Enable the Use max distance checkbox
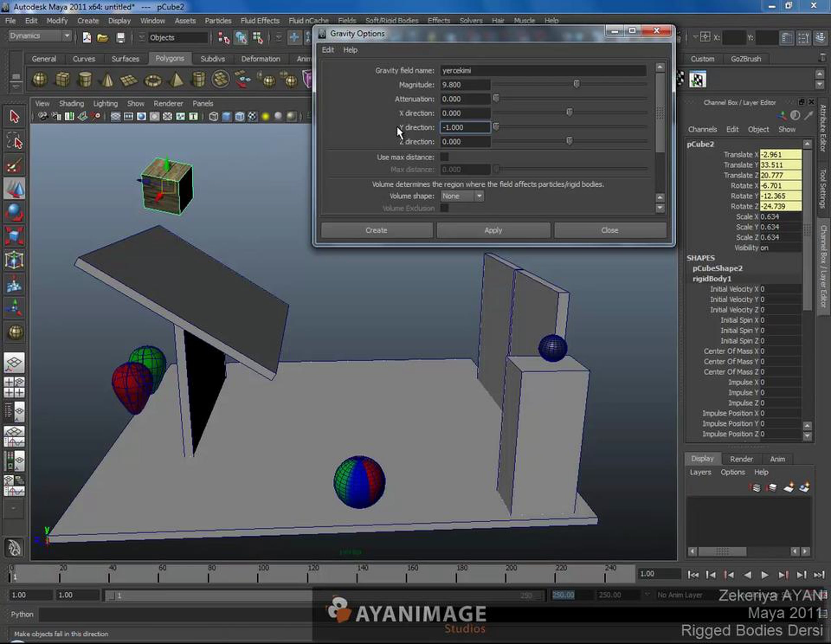The image size is (831, 644). 444,157
